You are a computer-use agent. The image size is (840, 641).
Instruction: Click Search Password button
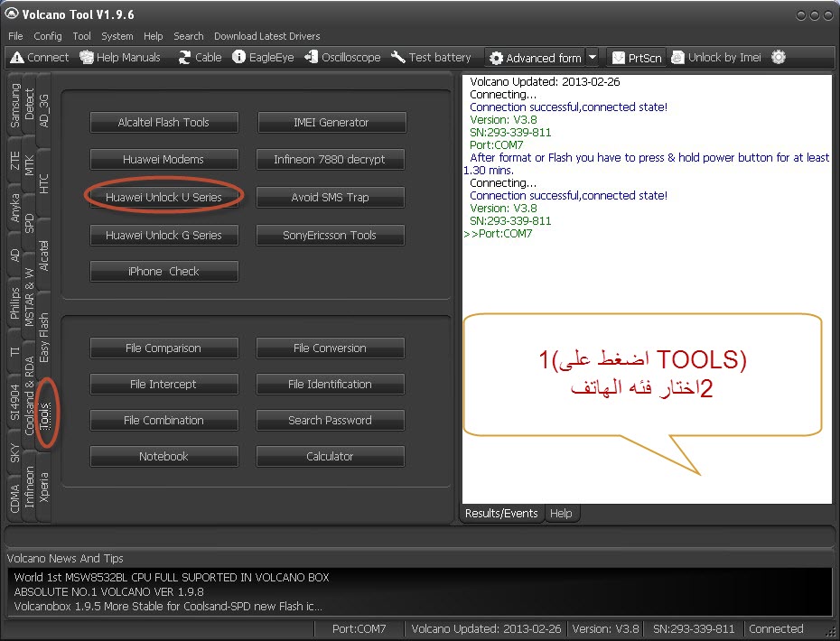click(x=330, y=421)
